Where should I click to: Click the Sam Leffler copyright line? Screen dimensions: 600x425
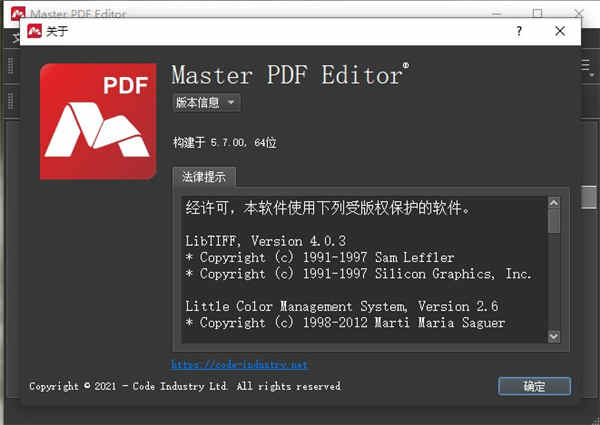[320, 257]
